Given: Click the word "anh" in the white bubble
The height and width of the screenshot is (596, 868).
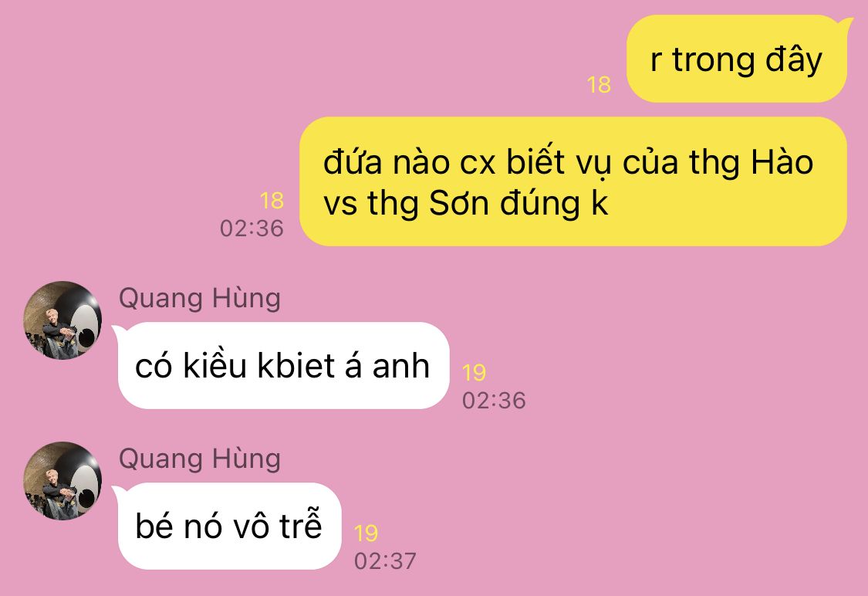Looking at the screenshot, I should 400,366.
